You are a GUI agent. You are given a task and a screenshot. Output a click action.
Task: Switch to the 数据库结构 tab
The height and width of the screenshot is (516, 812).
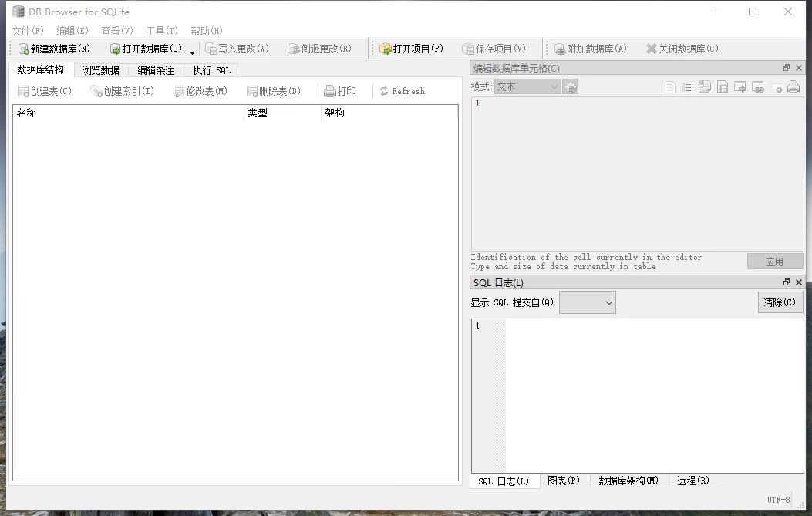coord(40,69)
